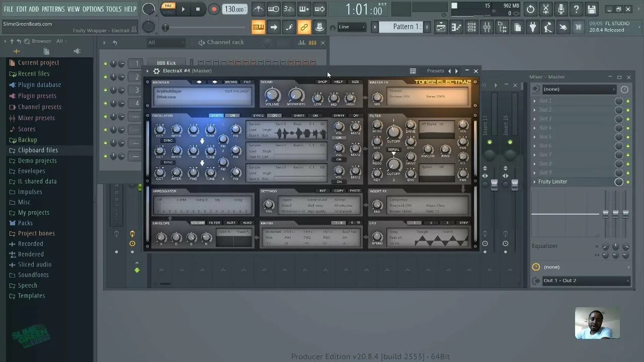This screenshot has height=362, width=644.
Task: Open the OPTIONS menu
Action: [93, 9]
